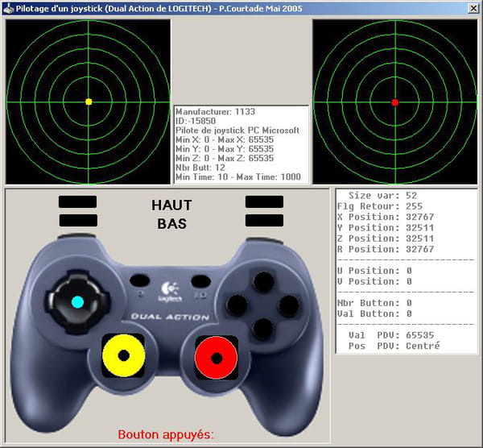Click the lower right shoulder button indicator
Screen dimensions: 483x448
point(264,221)
